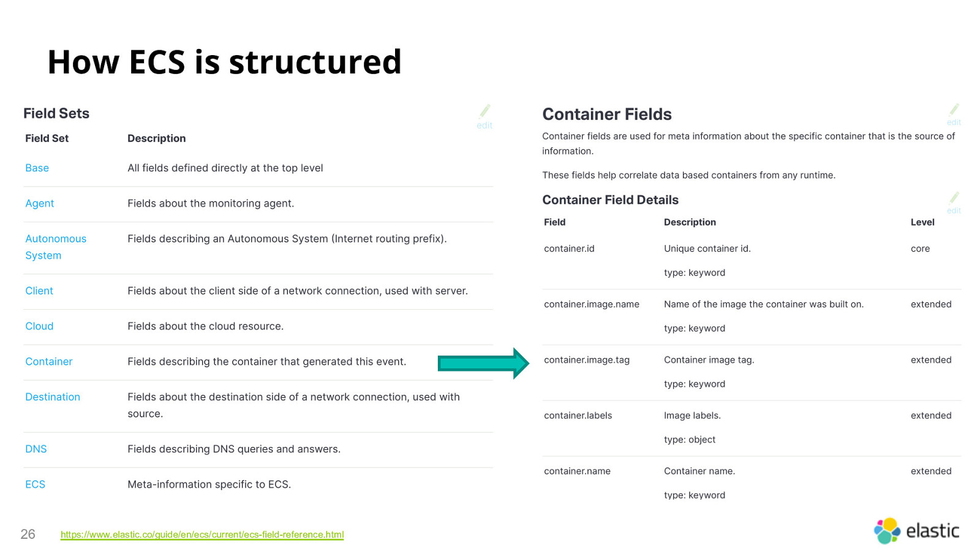Click the edit pencil beside Container Field Details
Image resolution: width=980 pixels, height=551 pixels.
point(954,203)
